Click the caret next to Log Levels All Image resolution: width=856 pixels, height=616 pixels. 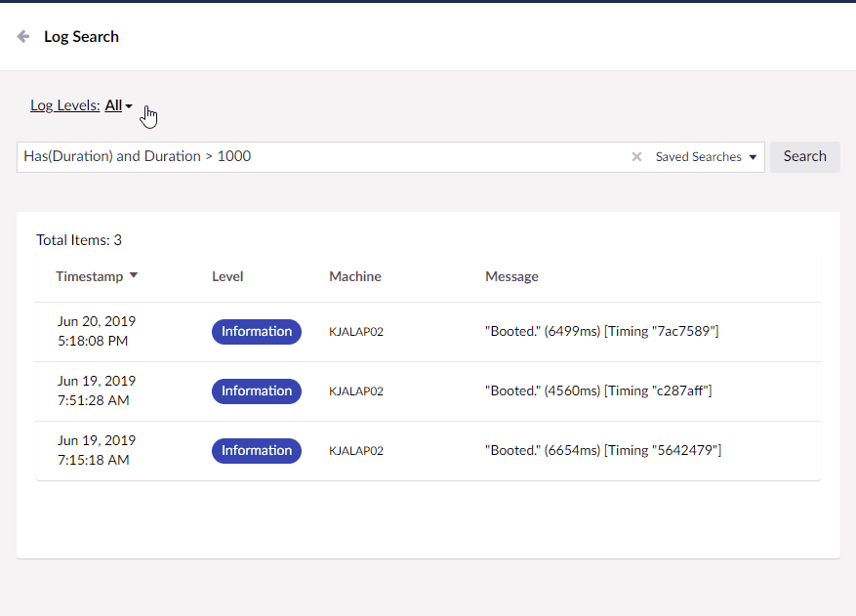click(x=128, y=105)
